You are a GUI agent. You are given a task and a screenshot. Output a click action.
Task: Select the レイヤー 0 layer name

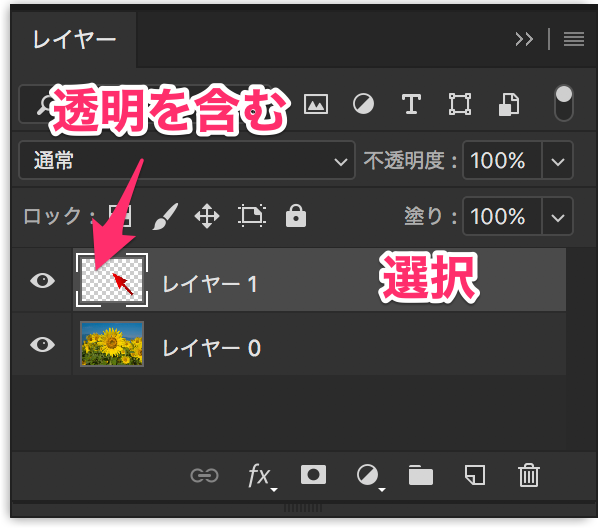coord(211,348)
